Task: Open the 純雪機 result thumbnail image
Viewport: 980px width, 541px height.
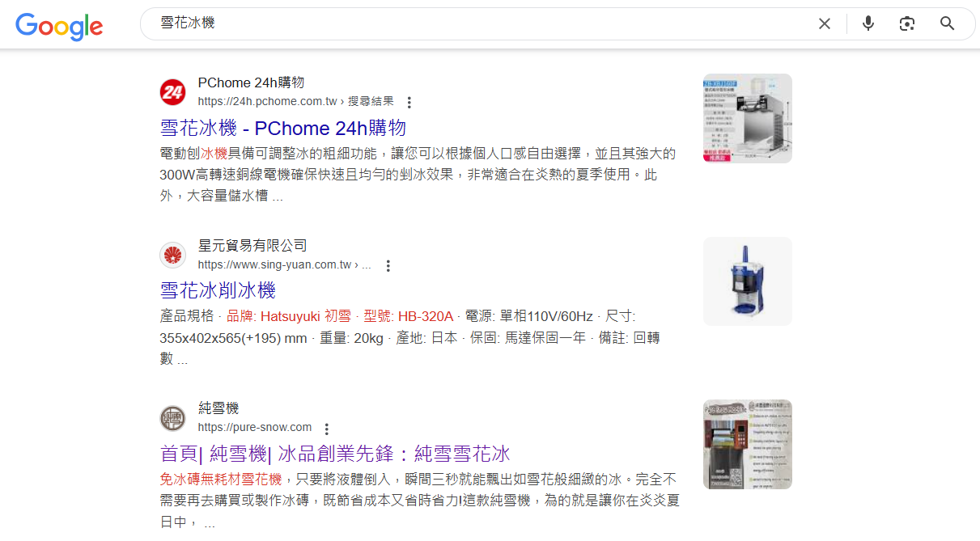Action: [x=748, y=444]
